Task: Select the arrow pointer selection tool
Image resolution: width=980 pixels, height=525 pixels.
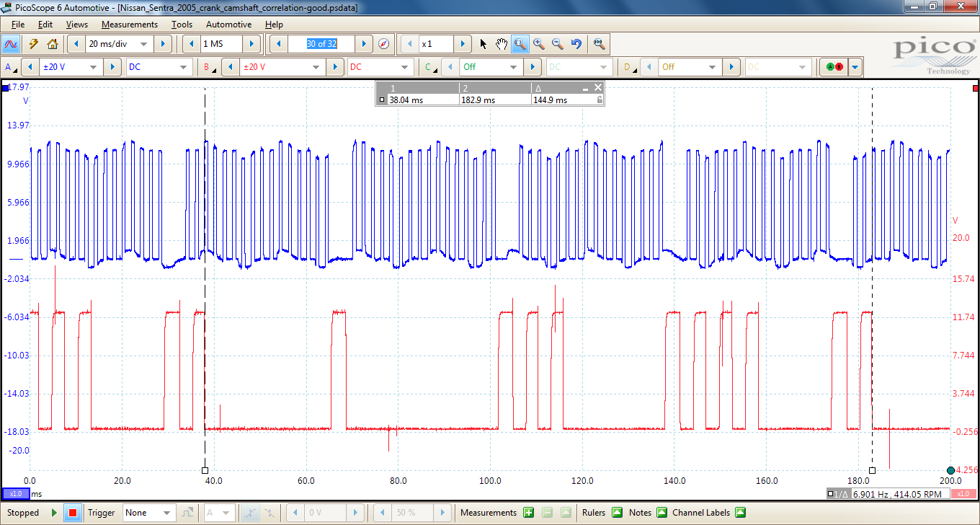Action: (x=484, y=44)
